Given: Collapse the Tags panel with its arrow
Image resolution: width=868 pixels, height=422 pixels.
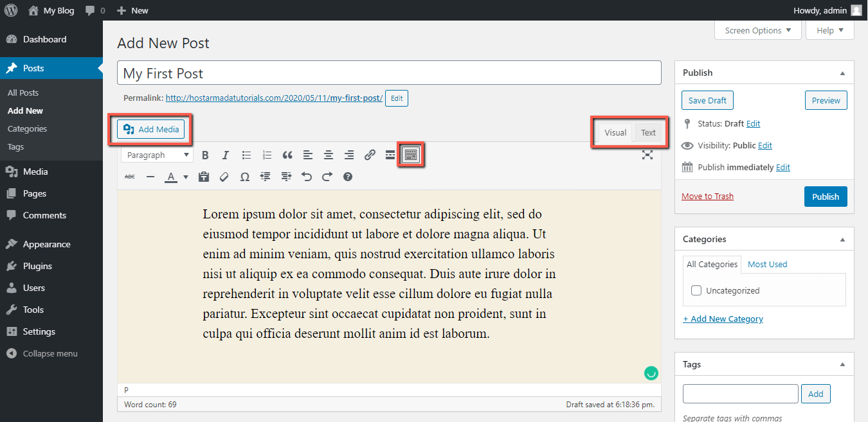Looking at the screenshot, I should pyautogui.click(x=842, y=365).
